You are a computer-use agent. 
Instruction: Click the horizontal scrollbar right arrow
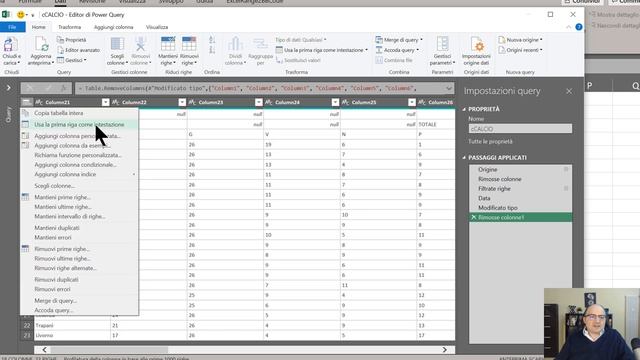tap(444, 350)
